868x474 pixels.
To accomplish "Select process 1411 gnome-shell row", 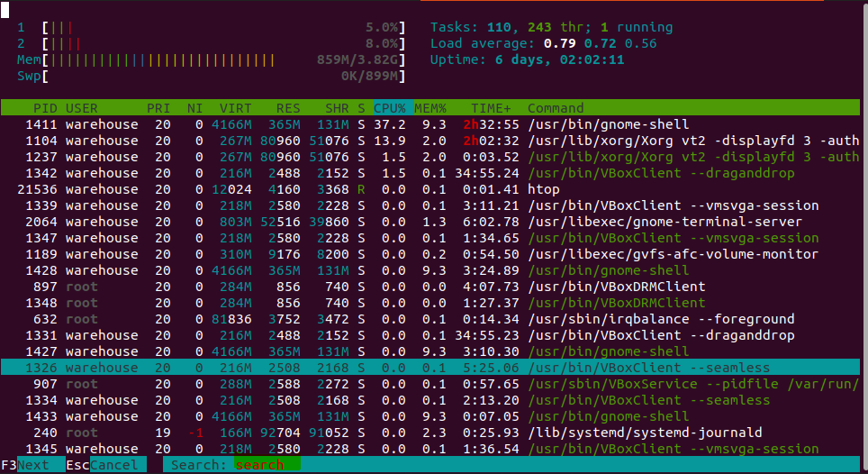I will [x=430, y=124].
